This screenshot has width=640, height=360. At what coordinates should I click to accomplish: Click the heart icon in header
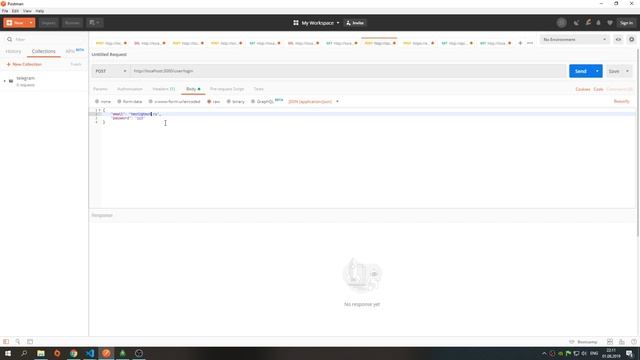click(610, 23)
